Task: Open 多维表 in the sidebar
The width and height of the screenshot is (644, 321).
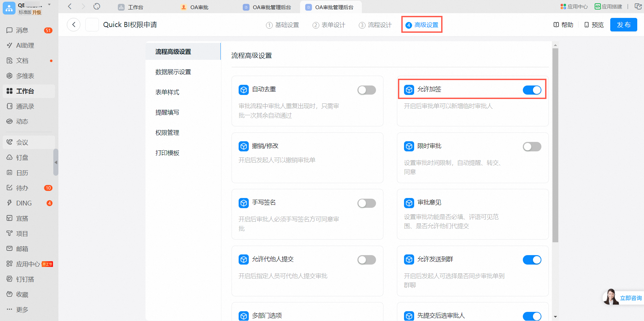Action: (x=29, y=76)
